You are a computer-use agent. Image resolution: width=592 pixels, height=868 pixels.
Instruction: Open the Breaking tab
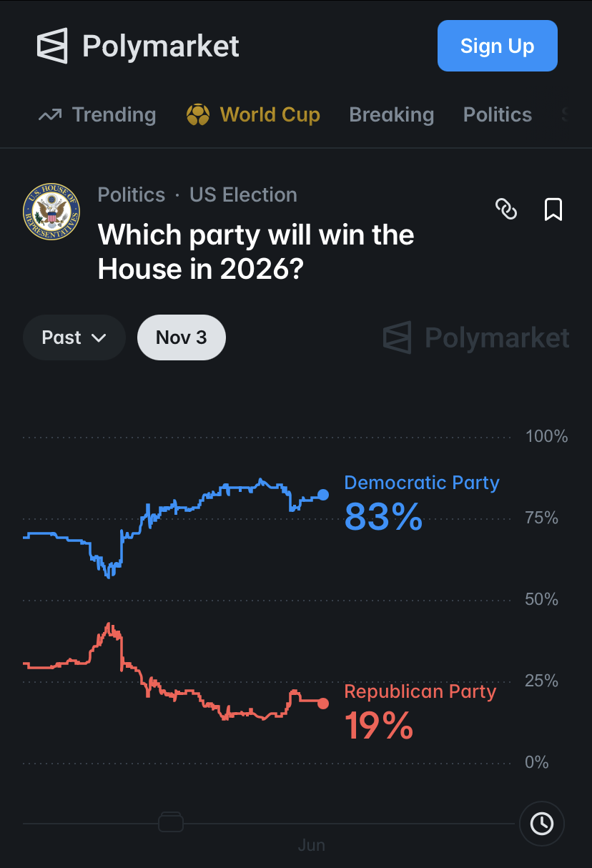point(391,115)
